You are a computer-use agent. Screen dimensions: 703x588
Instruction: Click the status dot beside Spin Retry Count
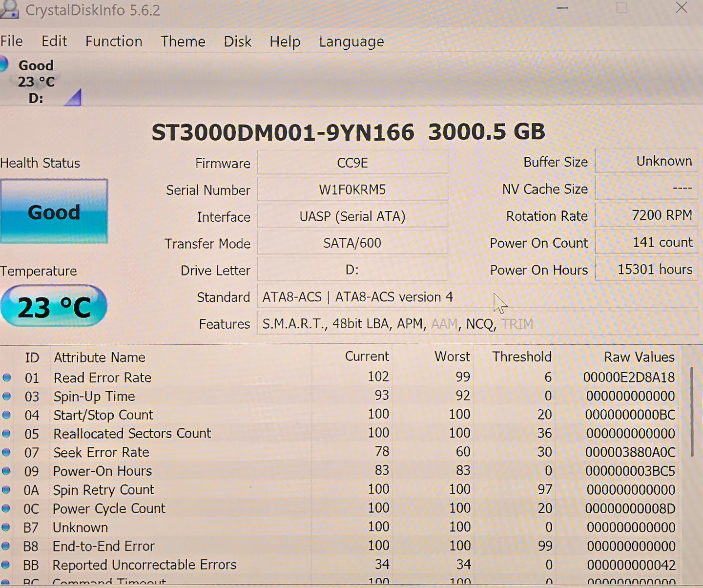[6, 490]
